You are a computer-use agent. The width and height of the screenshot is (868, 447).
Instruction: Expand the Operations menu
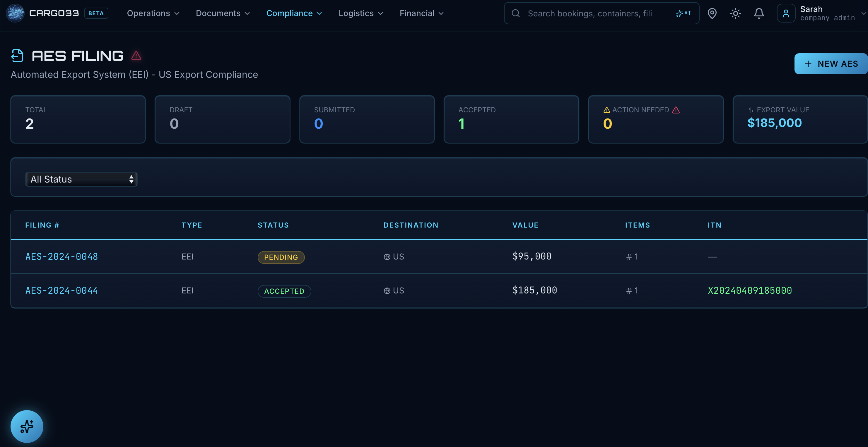[153, 13]
